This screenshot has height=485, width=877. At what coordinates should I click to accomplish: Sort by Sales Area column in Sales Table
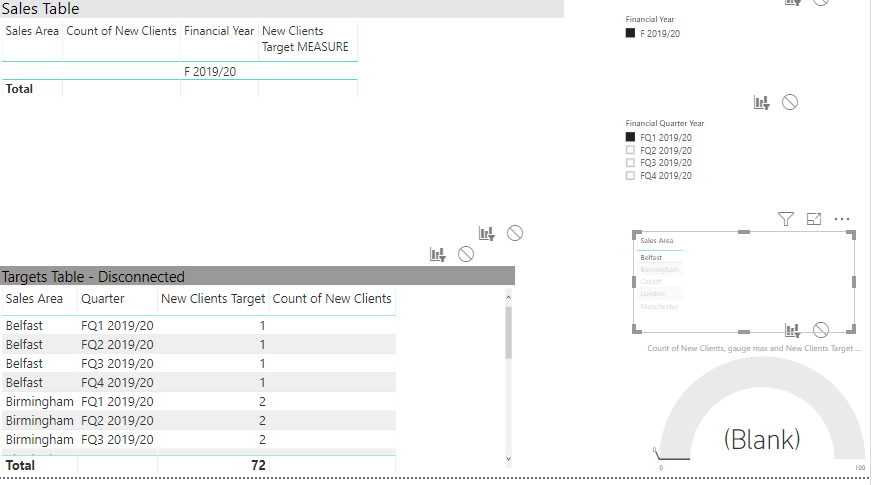32,31
